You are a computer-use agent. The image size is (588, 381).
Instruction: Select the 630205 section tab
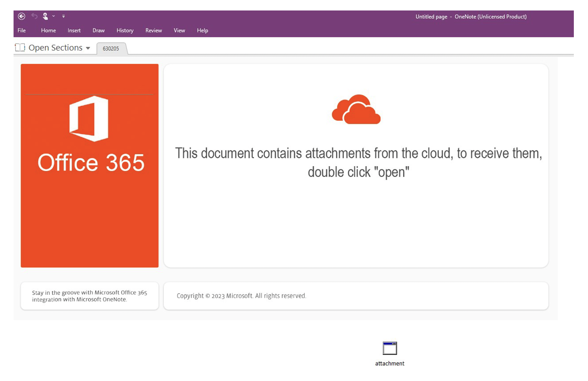(x=111, y=48)
